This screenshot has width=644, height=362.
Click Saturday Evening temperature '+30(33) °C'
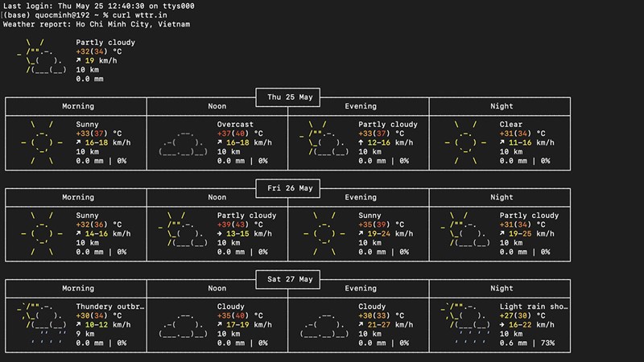(x=381, y=316)
